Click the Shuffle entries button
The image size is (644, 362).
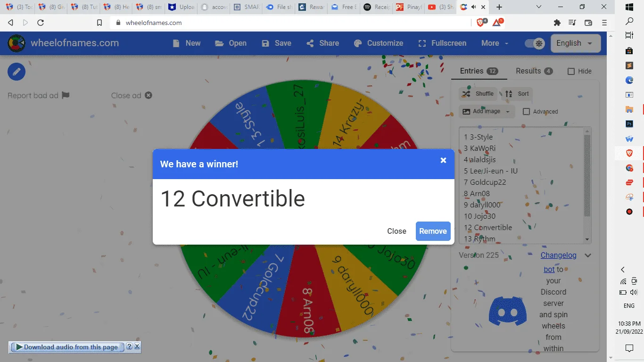click(478, 94)
